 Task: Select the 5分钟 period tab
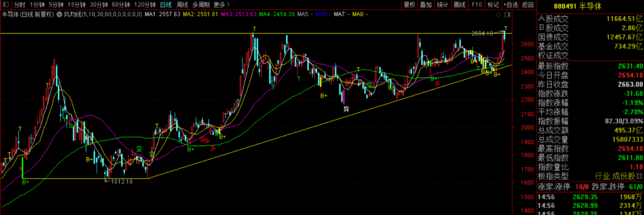pos(56,5)
